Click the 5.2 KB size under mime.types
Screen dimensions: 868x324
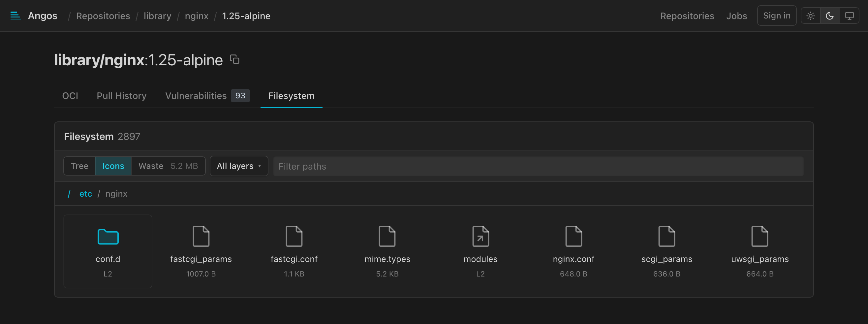coord(387,274)
